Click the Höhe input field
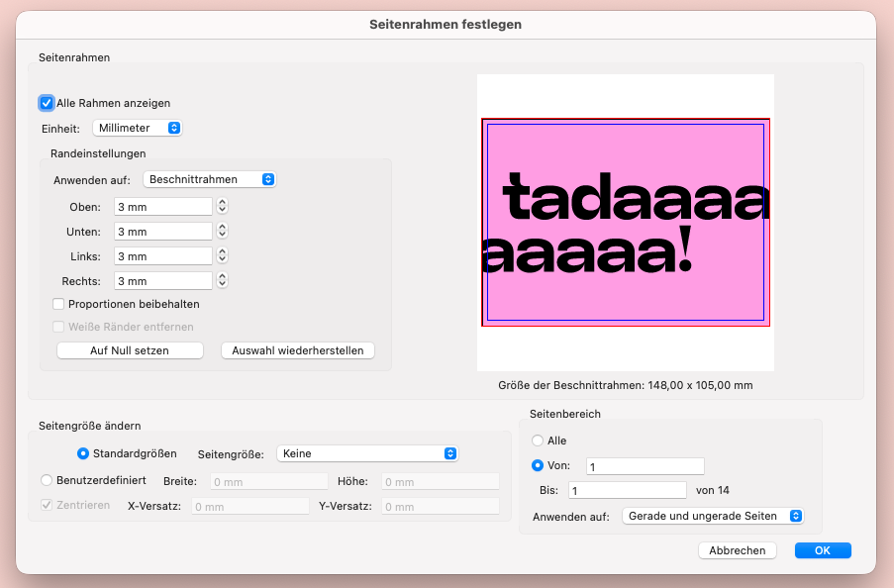Viewport: 894px width, 588px height. (x=441, y=482)
